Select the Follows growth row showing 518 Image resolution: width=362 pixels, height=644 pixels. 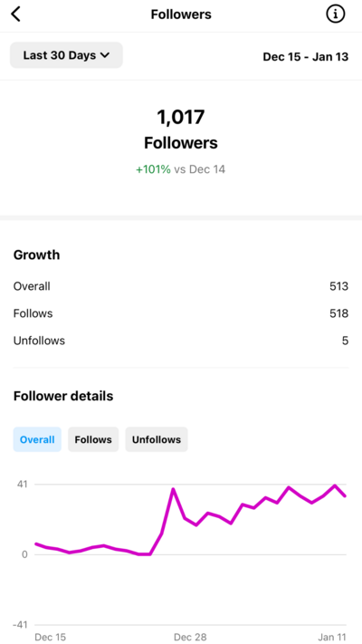click(181, 313)
